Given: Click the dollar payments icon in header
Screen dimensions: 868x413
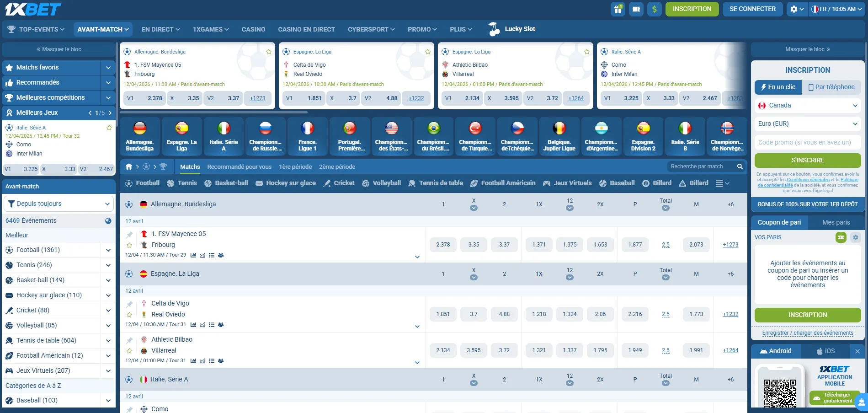Looking at the screenshot, I should pyautogui.click(x=655, y=9).
